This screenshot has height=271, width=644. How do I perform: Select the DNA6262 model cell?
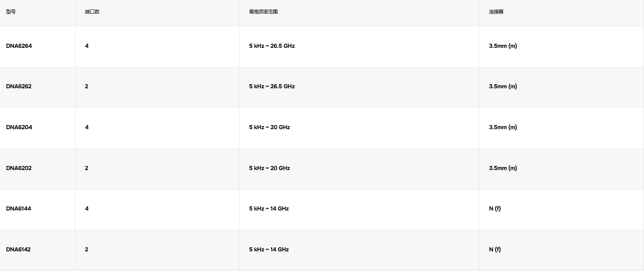pos(19,86)
